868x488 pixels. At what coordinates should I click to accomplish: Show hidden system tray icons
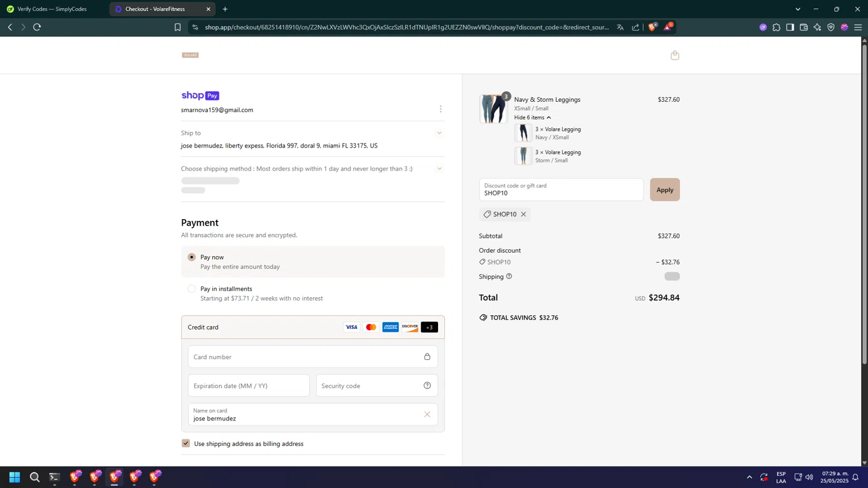749,477
